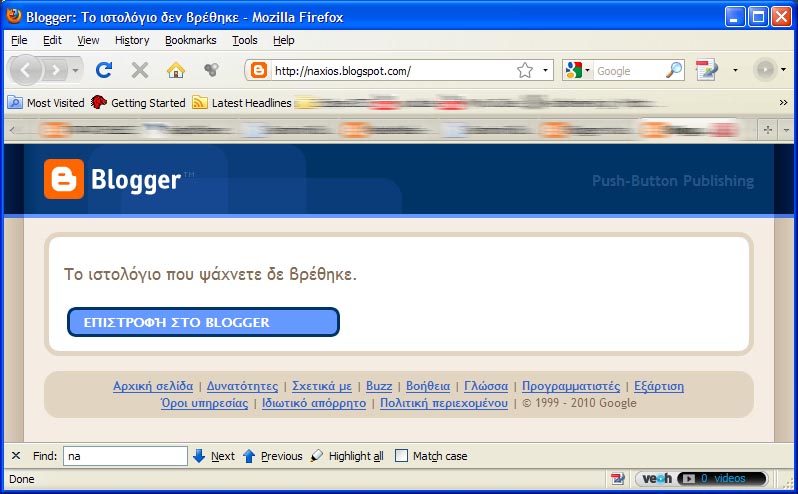Close the Find bar
798x494 pixels.
pyautogui.click(x=16, y=456)
